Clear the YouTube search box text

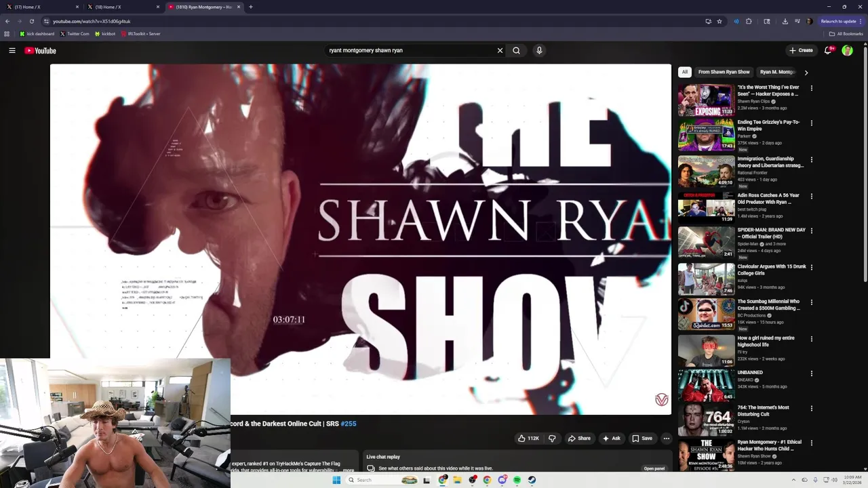[500, 50]
